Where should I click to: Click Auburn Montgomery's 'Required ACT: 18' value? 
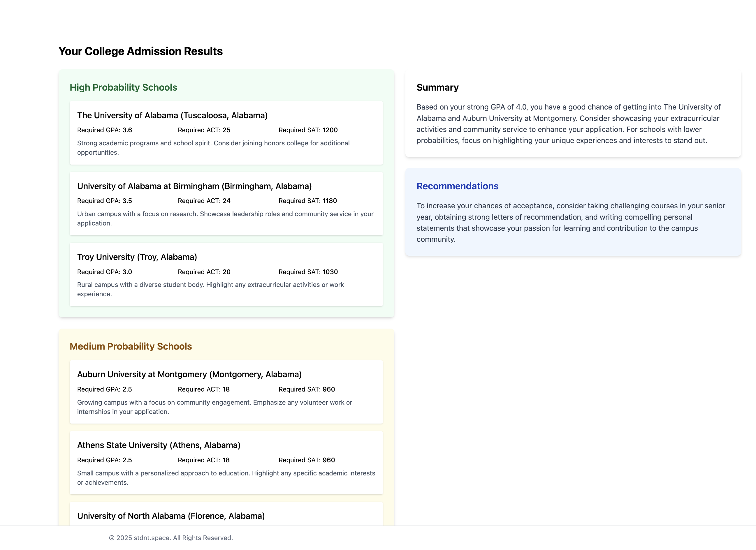click(x=204, y=389)
